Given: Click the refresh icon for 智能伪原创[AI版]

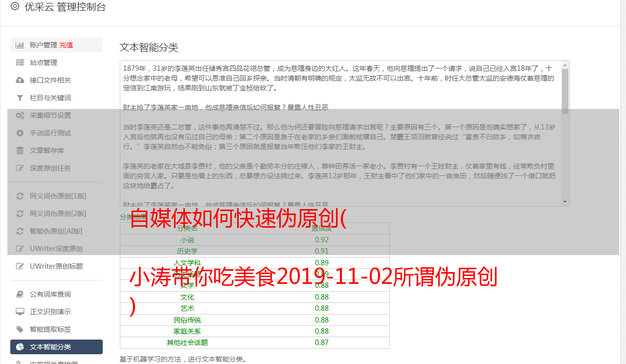Looking at the screenshot, I should click(20, 231).
